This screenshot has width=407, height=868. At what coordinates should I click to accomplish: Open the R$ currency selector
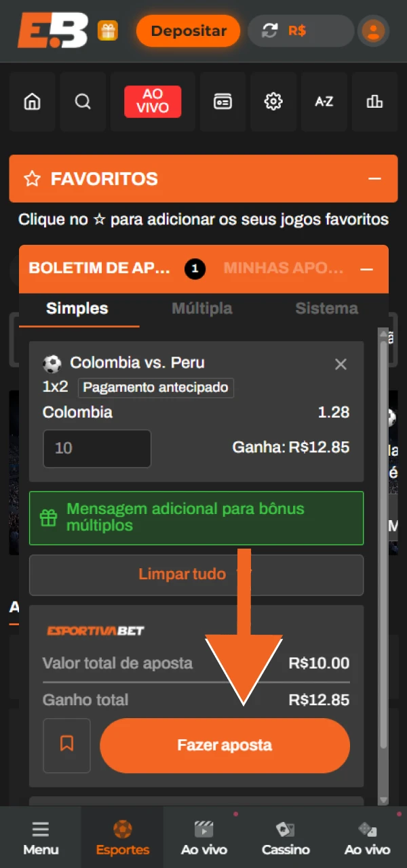pos(301,31)
